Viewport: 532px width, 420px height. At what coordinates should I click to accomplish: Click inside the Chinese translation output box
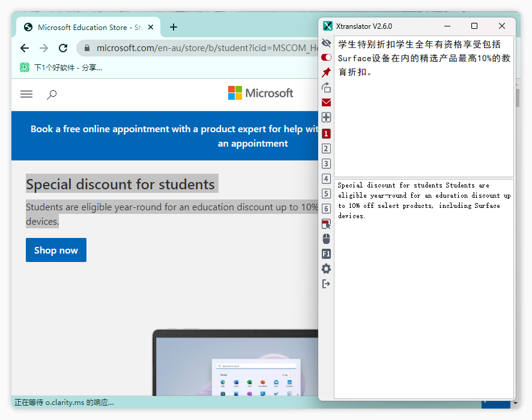(424, 106)
